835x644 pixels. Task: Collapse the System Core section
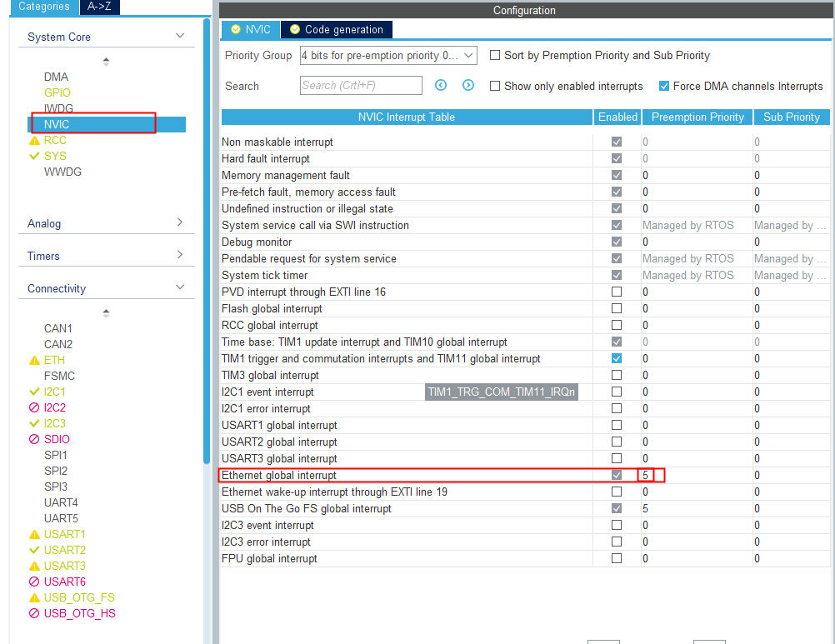[x=179, y=36]
